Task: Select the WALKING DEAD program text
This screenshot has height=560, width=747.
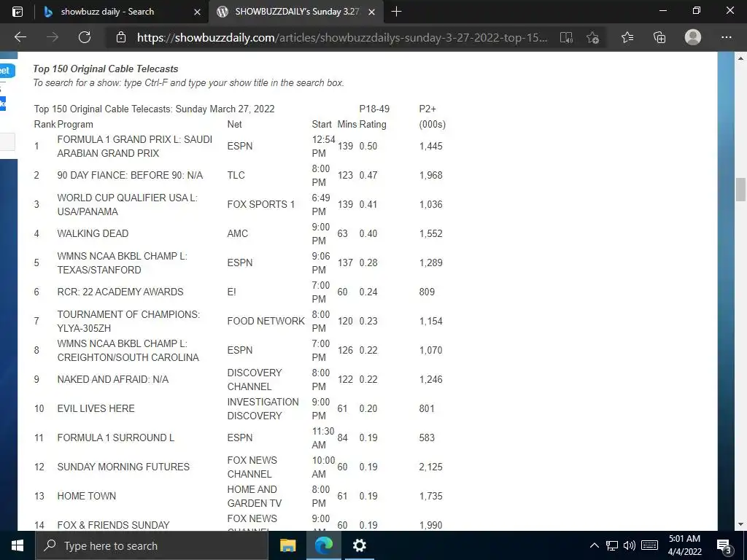Action: (x=93, y=233)
